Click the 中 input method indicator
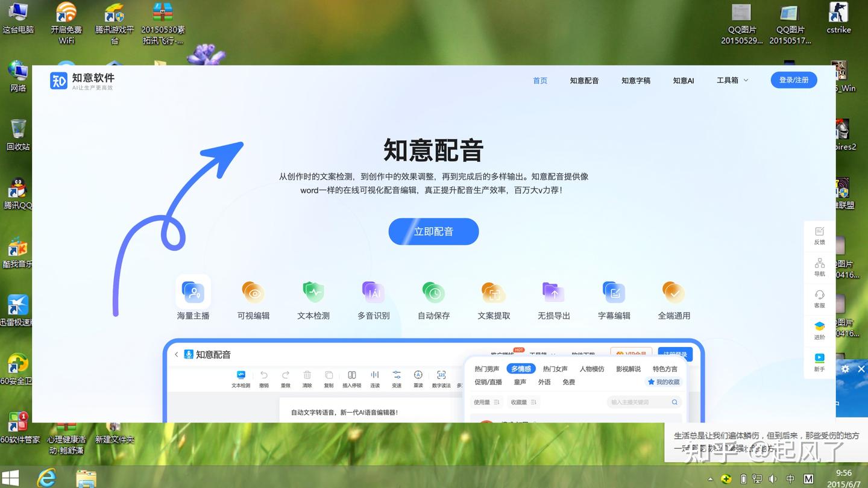868x488 pixels. pos(790,479)
